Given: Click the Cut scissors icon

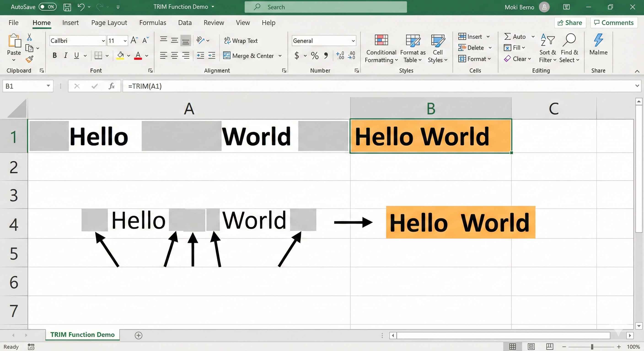Looking at the screenshot, I should (29, 37).
